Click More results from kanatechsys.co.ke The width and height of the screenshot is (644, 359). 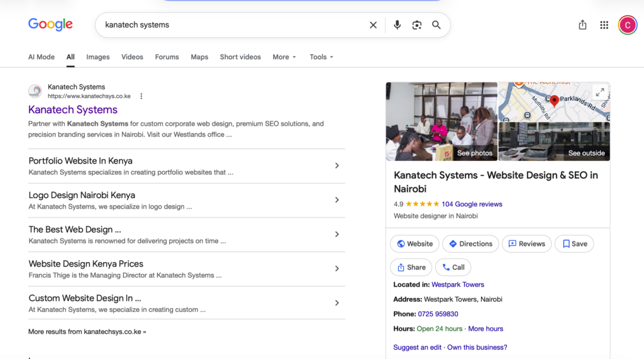point(87,331)
